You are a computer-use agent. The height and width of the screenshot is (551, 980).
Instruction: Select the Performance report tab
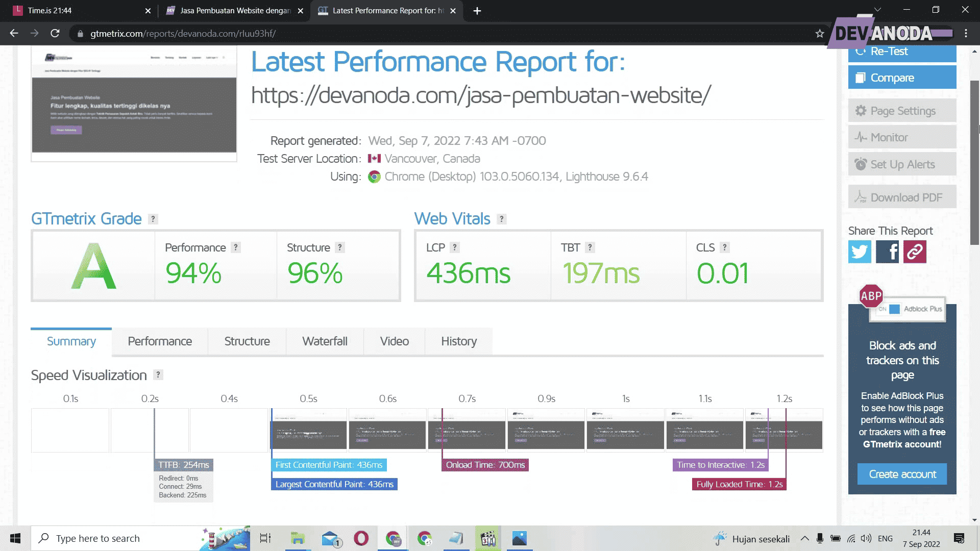pos(160,341)
